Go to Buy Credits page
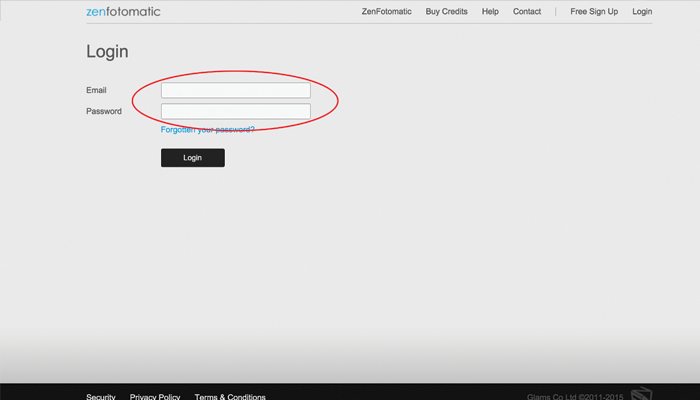The width and height of the screenshot is (700, 400). (x=446, y=12)
